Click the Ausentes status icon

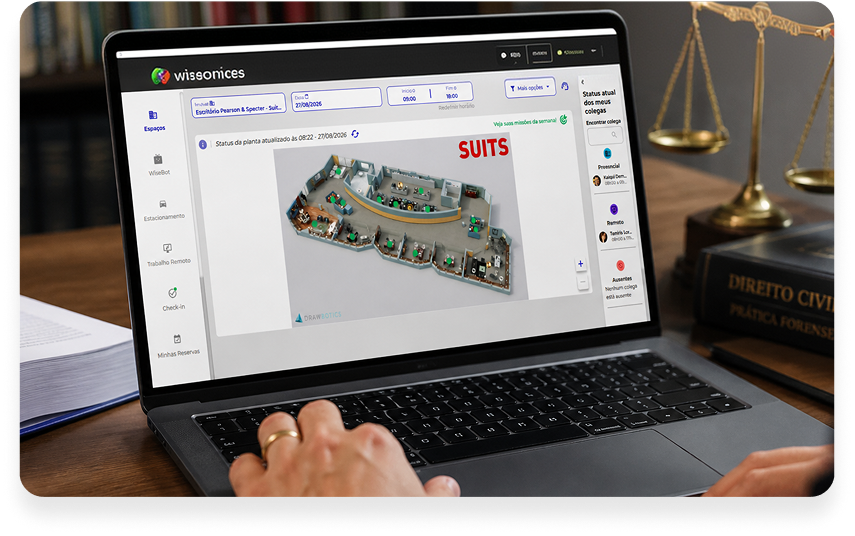pos(620,266)
